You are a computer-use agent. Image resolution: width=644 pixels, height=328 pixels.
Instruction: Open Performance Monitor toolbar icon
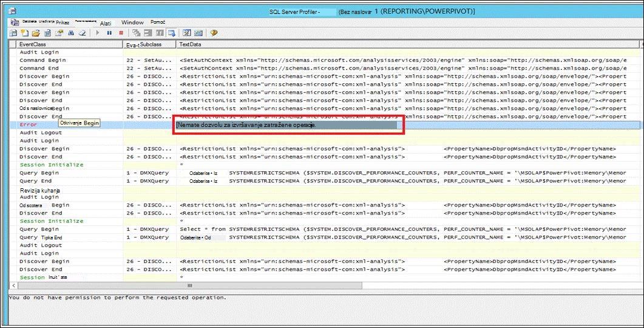[198, 33]
